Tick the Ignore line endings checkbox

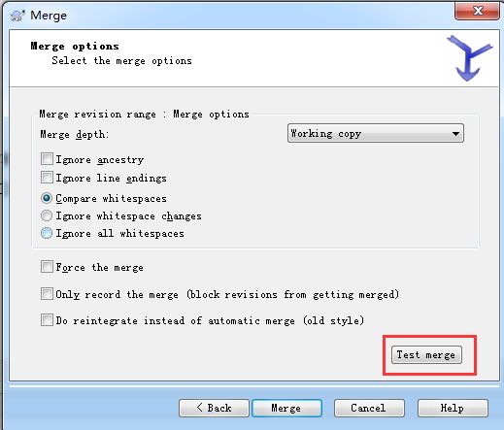[x=47, y=178]
